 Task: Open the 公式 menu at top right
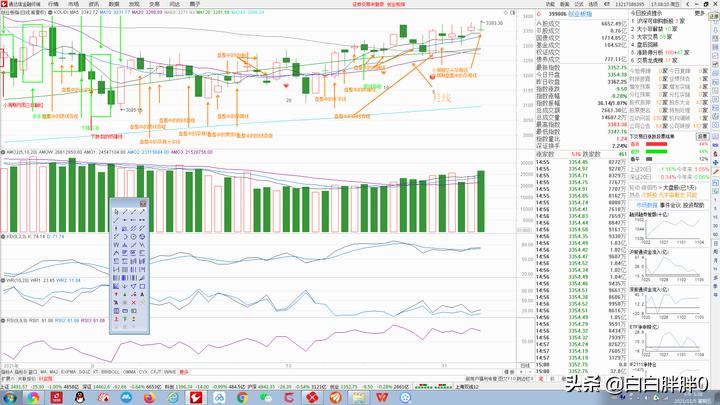579,4
